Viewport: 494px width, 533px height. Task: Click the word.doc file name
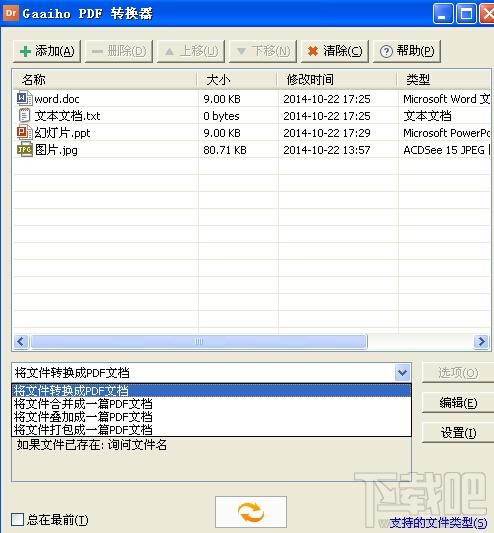57,99
